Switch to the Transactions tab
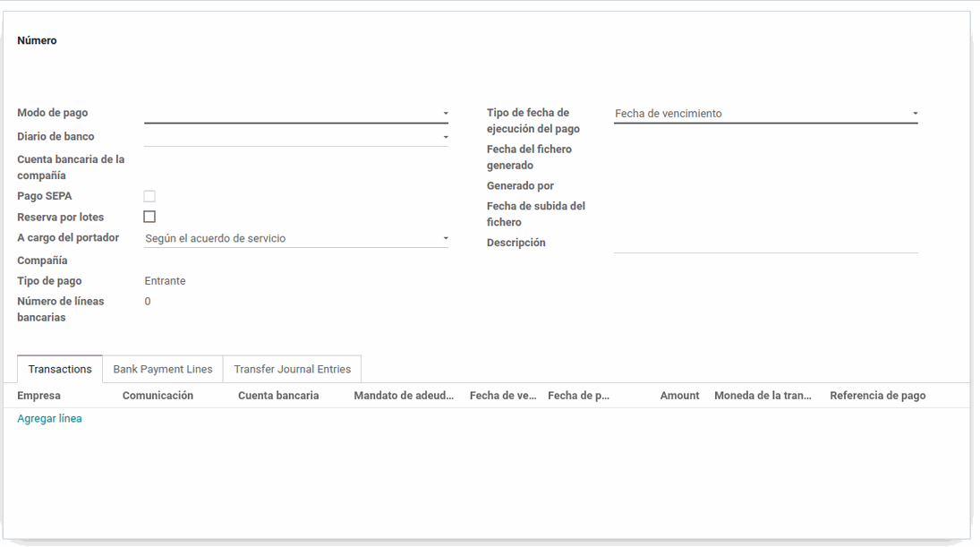 60,369
